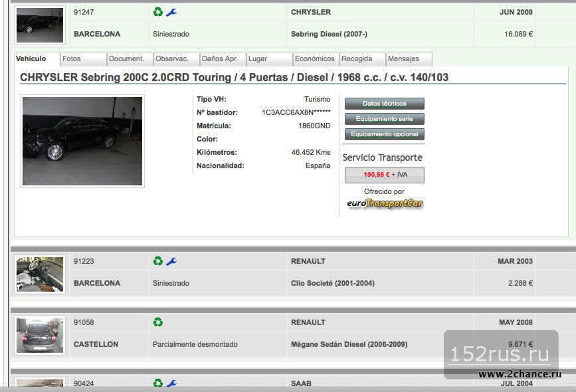
Task: Open the small Chrysler thumbnail in row 91247
Action: (40, 25)
